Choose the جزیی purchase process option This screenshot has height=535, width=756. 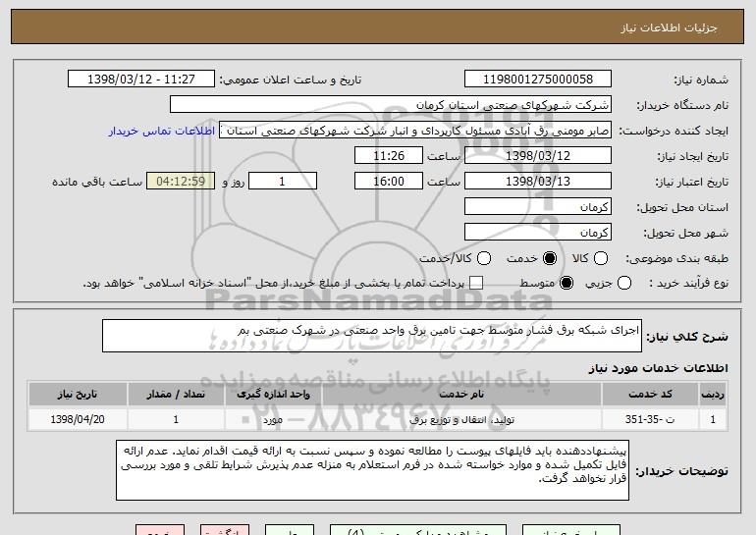(x=623, y=283)
